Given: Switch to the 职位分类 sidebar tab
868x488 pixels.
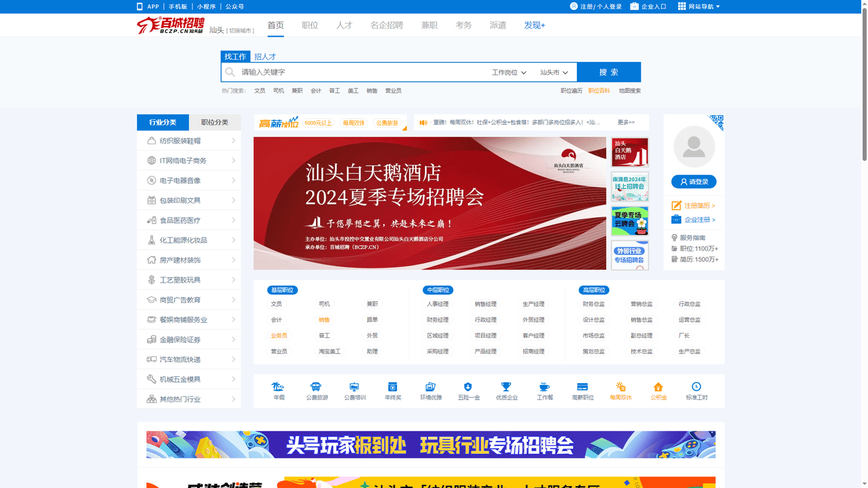Looking at the screenshot, I should pyautogui.click(x=215, y=122).
